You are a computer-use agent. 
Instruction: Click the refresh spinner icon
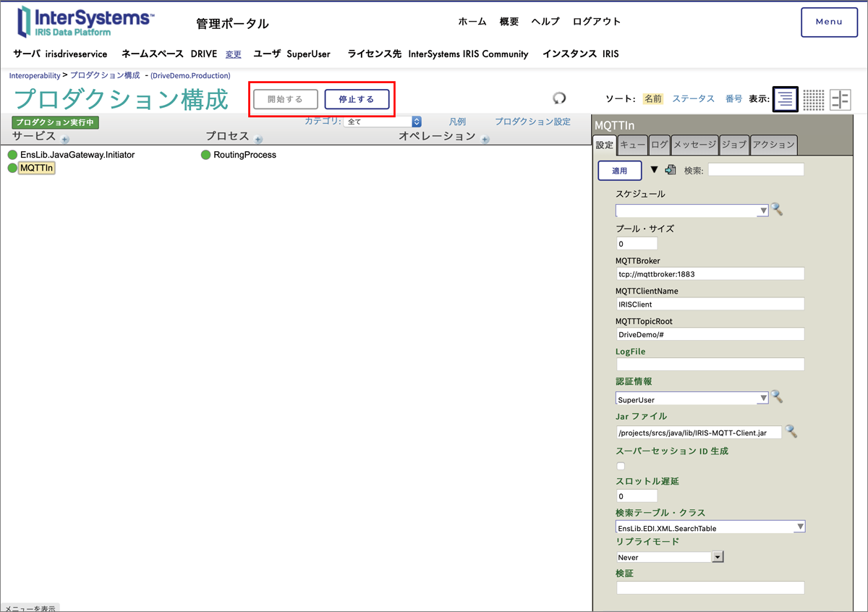[x=559, y=98]
